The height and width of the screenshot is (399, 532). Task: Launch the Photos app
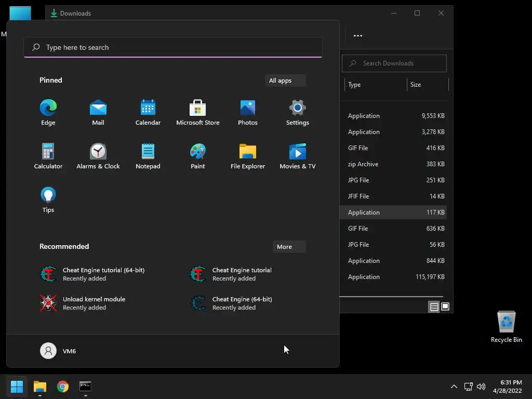pos(248,113)
